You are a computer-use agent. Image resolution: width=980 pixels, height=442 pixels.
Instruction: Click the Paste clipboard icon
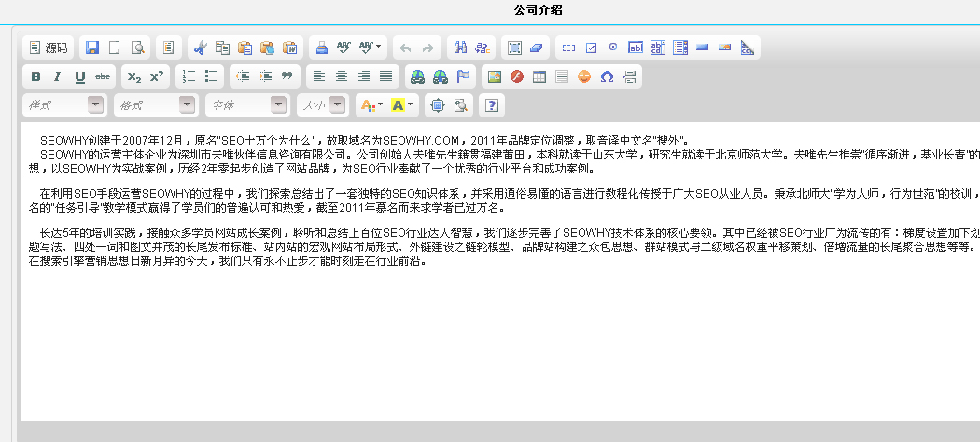[245, 48]
